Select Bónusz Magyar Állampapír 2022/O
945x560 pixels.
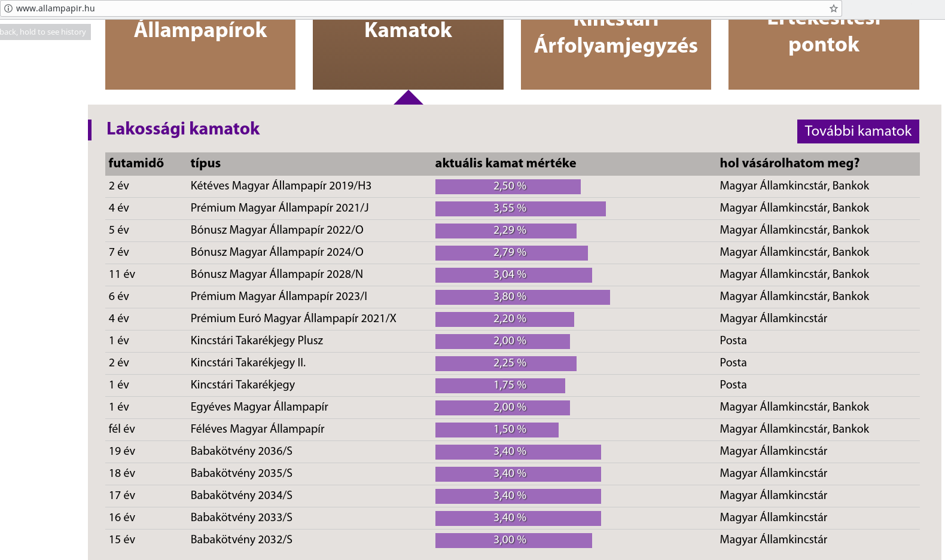coord(277,230)
